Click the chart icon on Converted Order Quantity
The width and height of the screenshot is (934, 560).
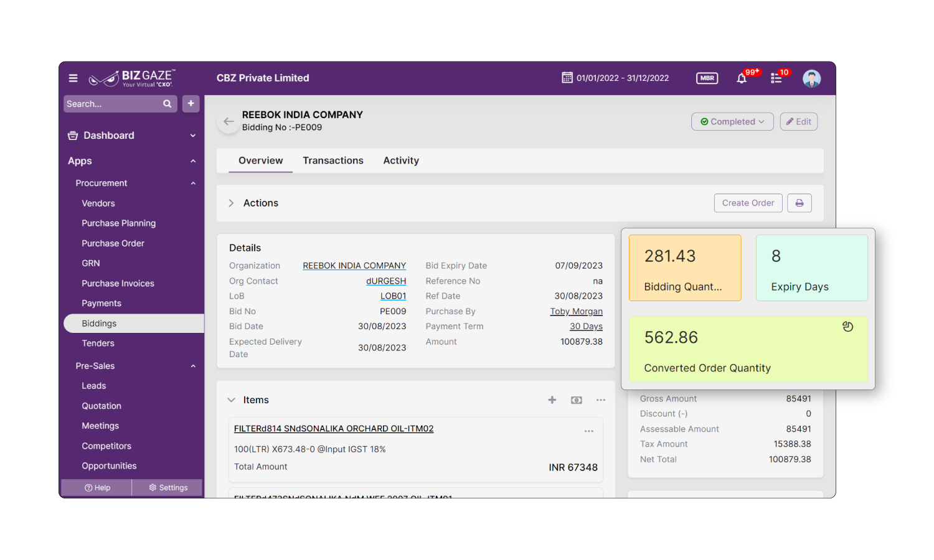[x=847, y=327]
